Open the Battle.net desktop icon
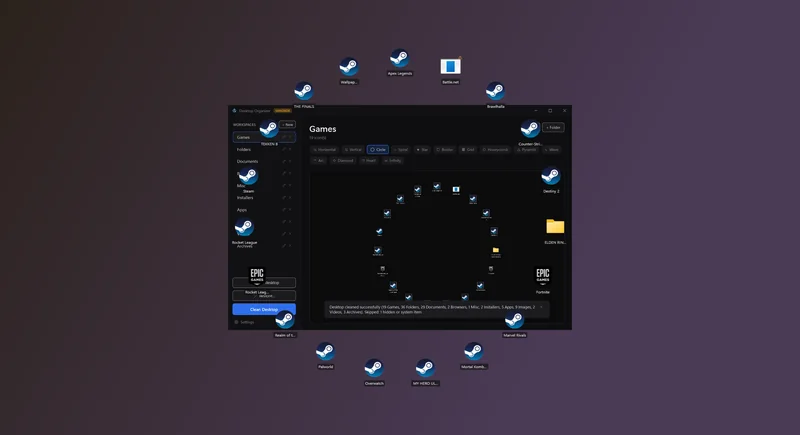Image resolution: width=800 pixels, height=435 pixels. 451,67
